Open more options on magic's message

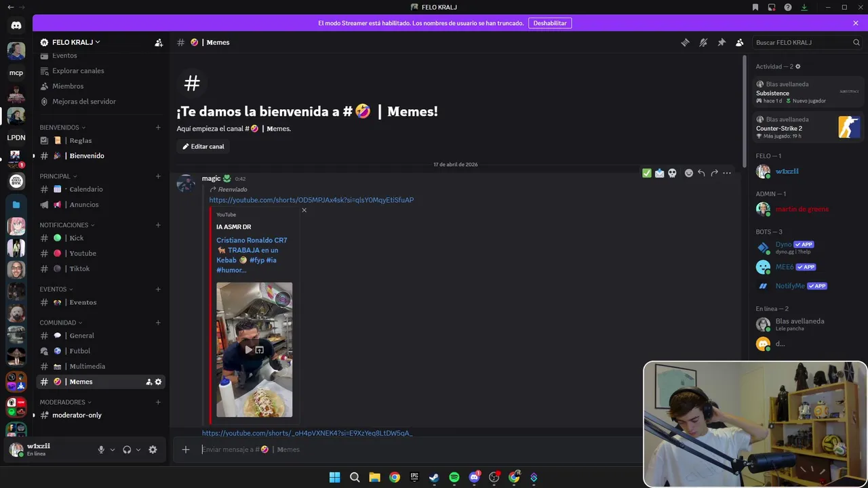(x=727, y=173)
